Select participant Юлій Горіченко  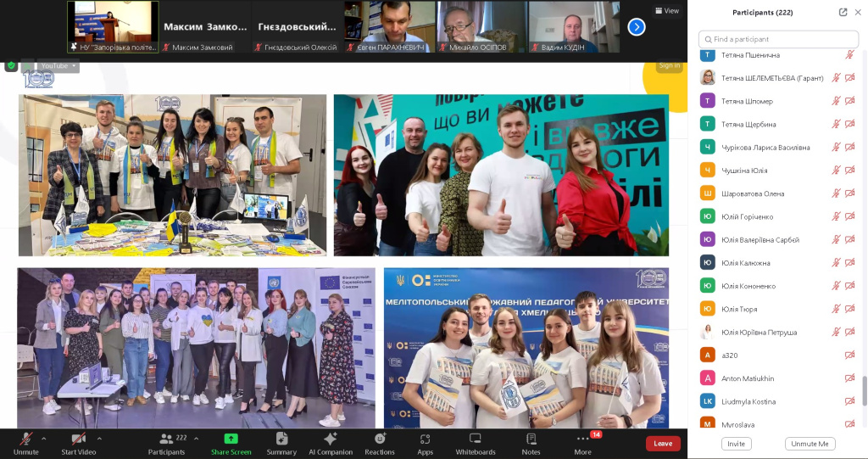[x=778, y=216]
